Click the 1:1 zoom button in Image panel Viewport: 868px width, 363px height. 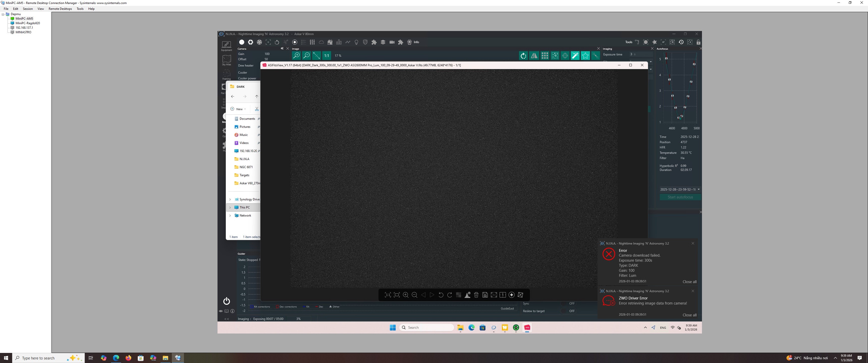pos(327,55)
